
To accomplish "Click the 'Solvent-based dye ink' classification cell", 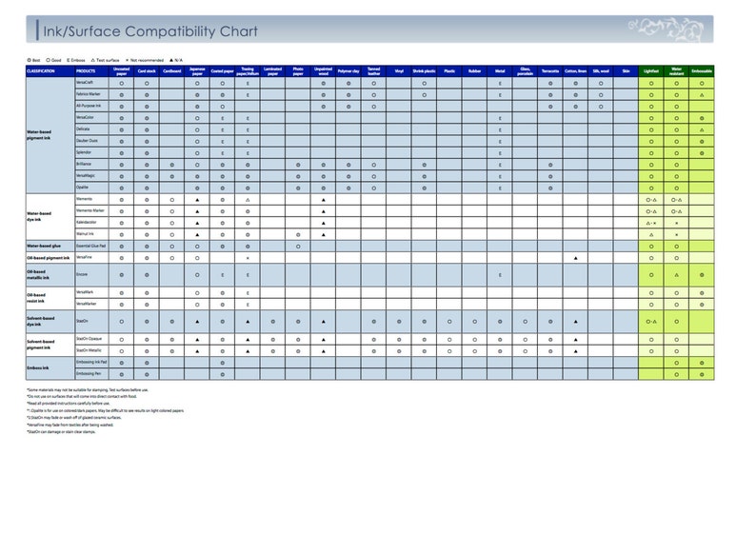I will click(50, 322).
